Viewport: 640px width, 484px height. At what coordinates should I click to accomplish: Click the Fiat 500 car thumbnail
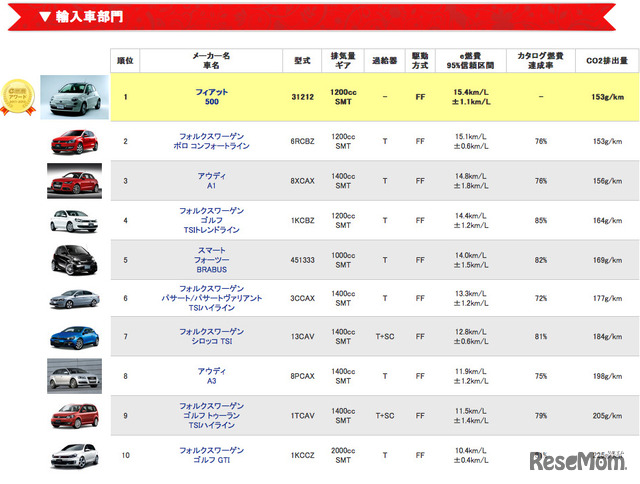point(75,97)
